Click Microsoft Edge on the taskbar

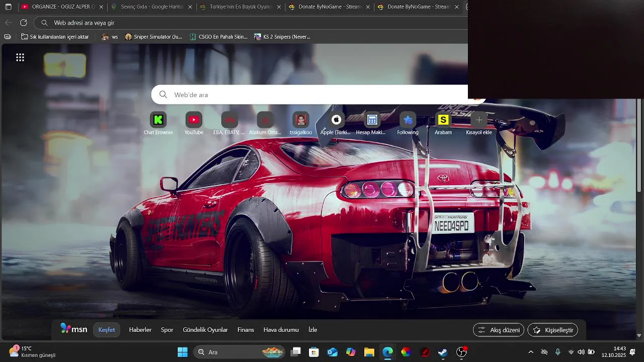[x=387, y=352]
